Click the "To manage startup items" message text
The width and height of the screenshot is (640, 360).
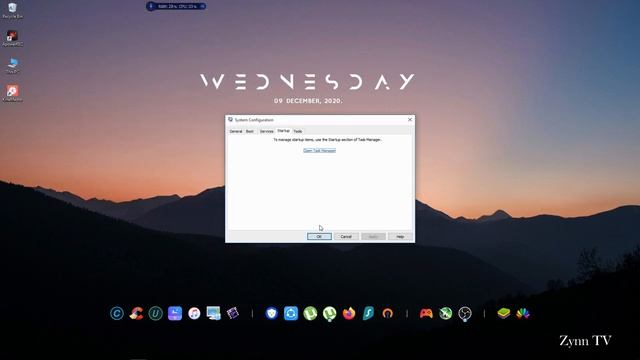(327, 140)
